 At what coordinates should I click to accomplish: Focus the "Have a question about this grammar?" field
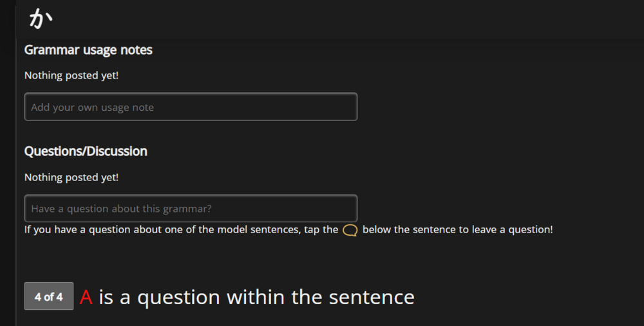click(191, 209)
